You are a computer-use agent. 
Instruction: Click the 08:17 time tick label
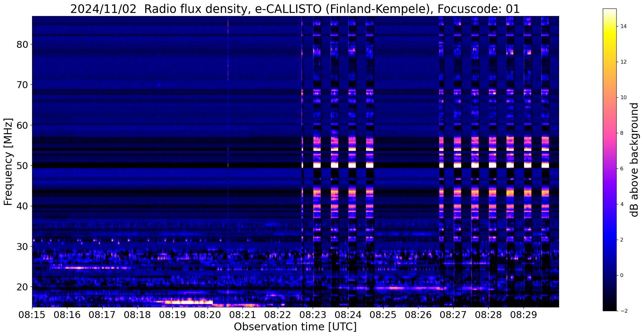(x=102, y=315)
